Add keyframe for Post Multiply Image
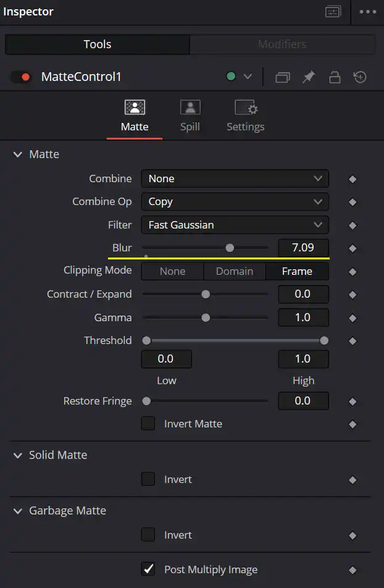This screenshot has height=588, width=384. 353,570
